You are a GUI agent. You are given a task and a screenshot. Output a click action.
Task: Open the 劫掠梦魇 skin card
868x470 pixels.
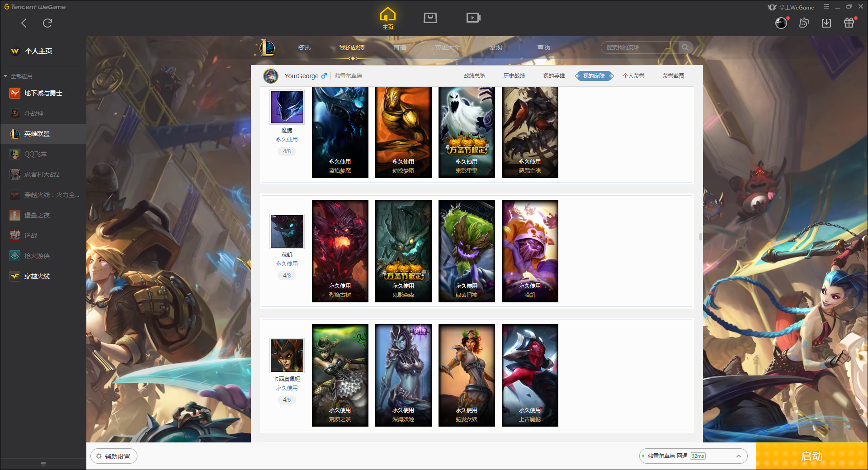[x=403, y=132]
